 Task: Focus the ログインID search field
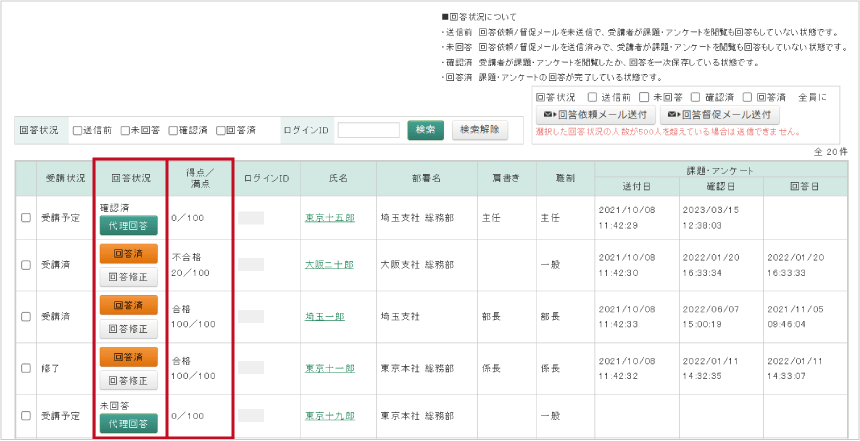pyautogui.click(x=368, y=130)
